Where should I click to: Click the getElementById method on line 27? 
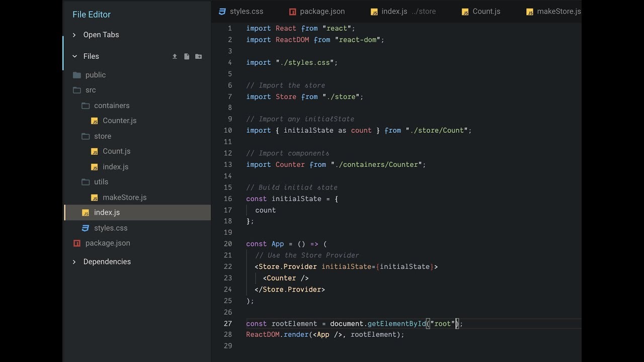(396, 323)
